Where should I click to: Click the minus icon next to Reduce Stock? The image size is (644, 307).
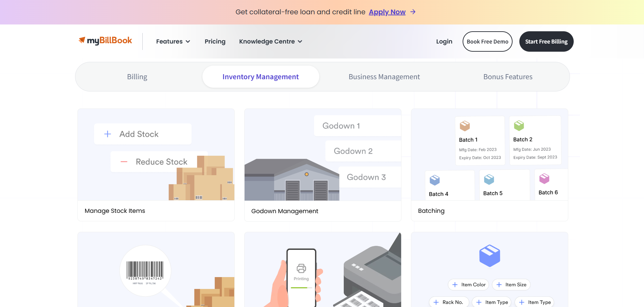click(124, 162)
